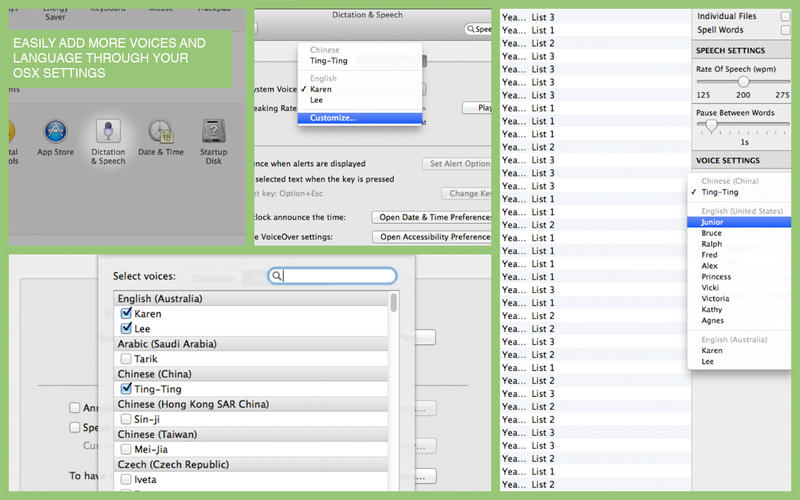Uncheck Ting-Ting in the Select voices list

(126, 388)
